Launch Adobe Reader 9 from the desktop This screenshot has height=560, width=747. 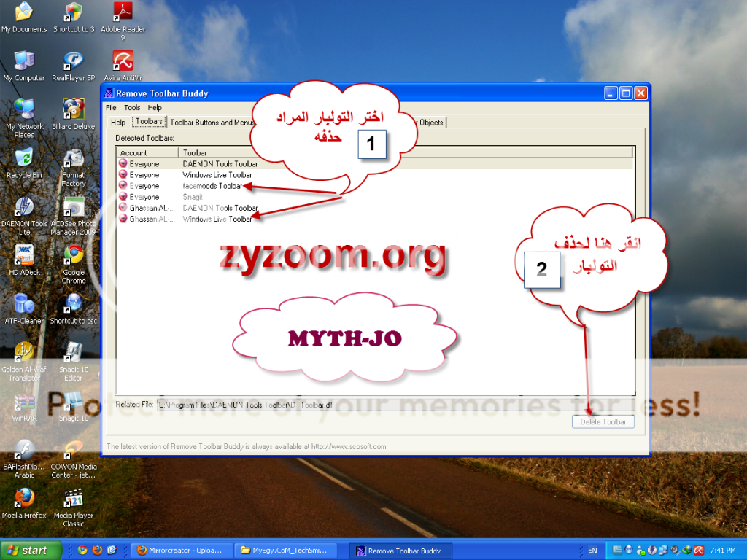click(x=123, y=21)
